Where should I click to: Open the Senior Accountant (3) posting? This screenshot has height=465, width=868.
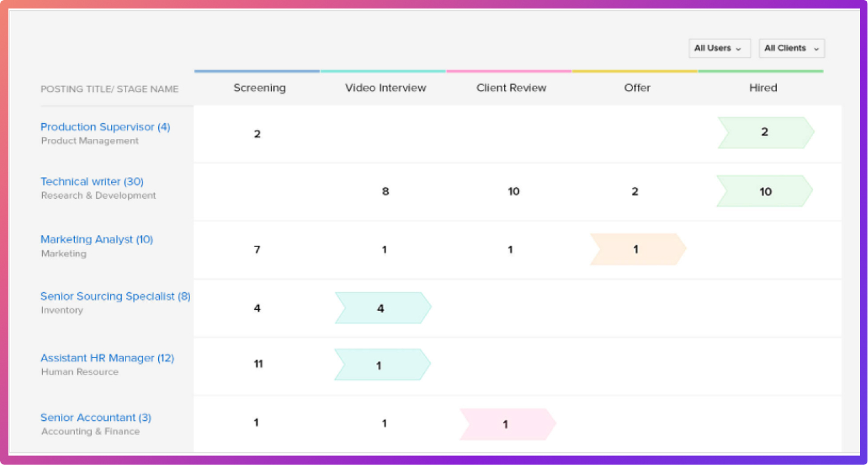[x=96, y=417]
